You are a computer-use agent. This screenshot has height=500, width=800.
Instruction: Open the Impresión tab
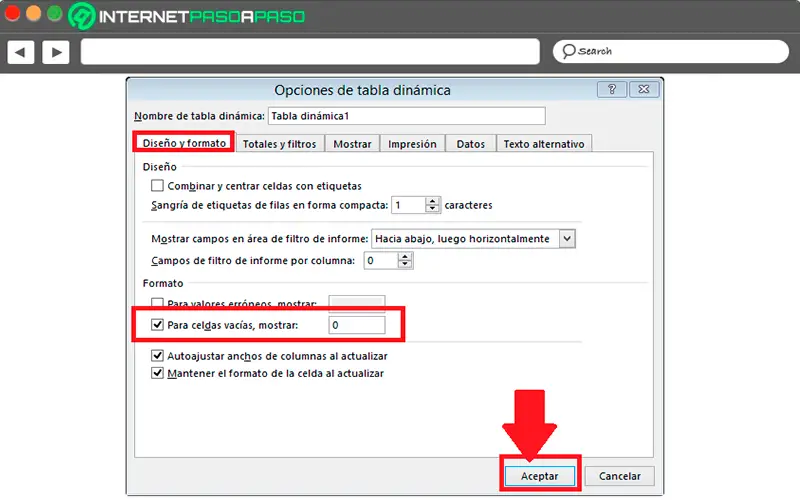(x=412, y=144)
